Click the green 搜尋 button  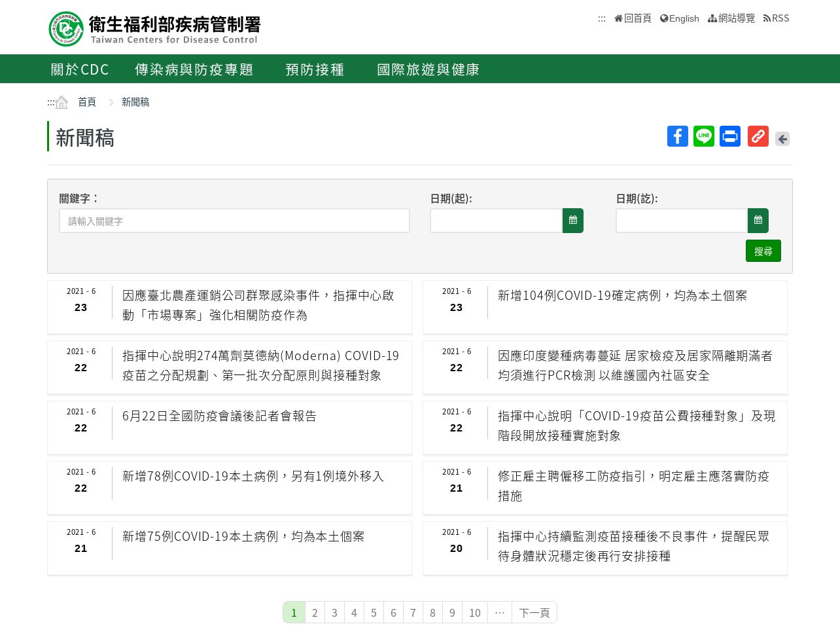(x=763, y=251)
